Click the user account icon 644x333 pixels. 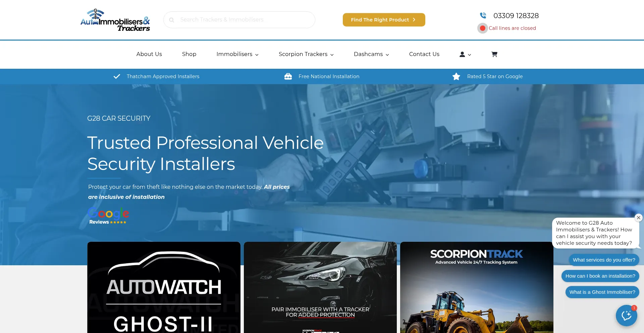462,54
